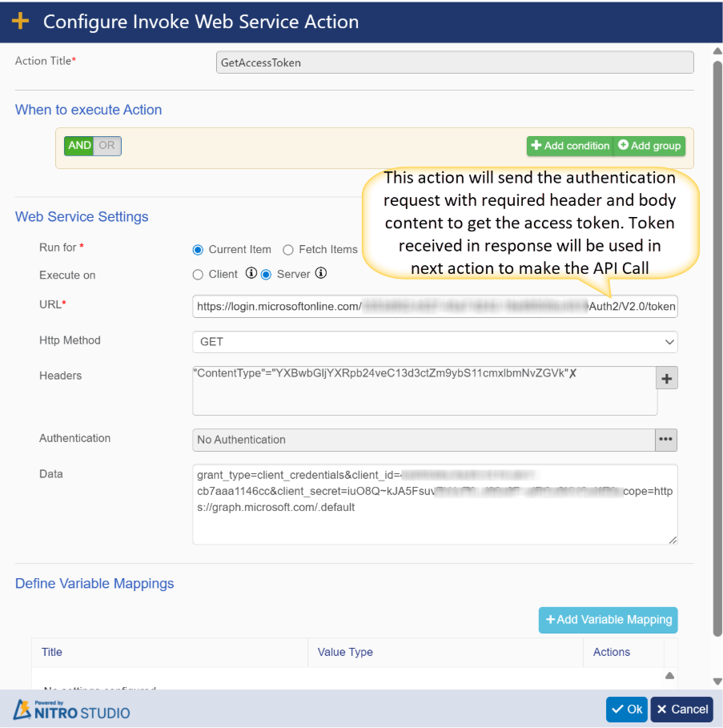Screen dimensions: 723x728
Task: Click the NITRO Studio logo
Action: (72, 710)
